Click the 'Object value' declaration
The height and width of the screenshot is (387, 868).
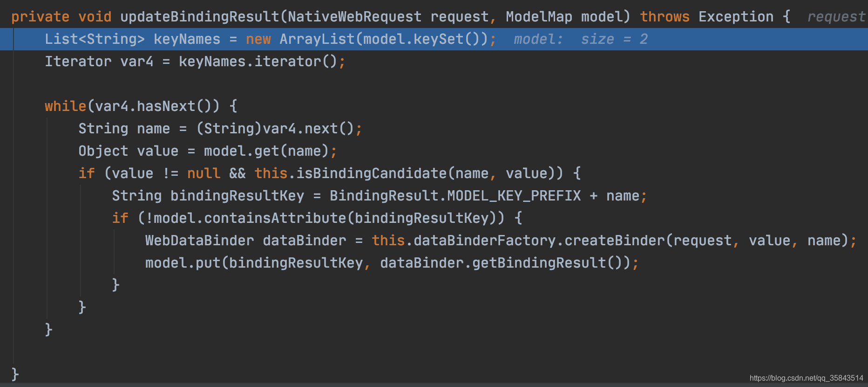point(129,151)
